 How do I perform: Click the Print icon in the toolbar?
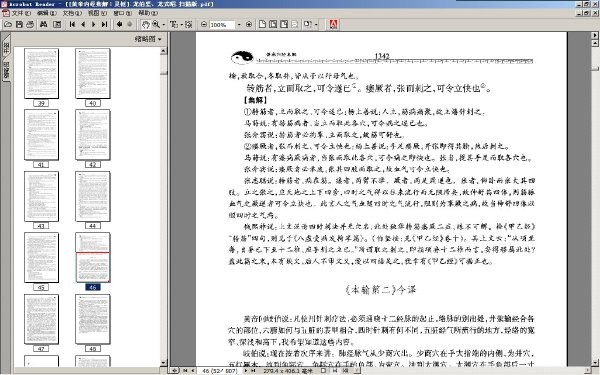point(30,24)
